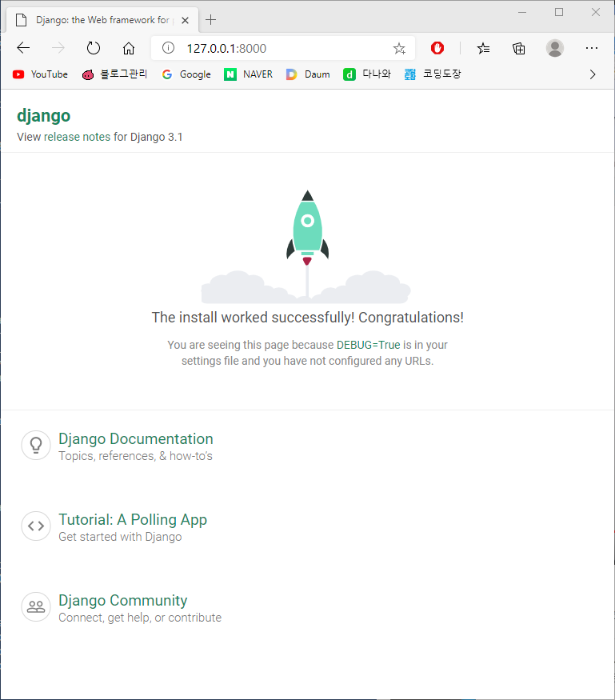
Task: Open the YouTube bookmark
Action: click(40, 74)
